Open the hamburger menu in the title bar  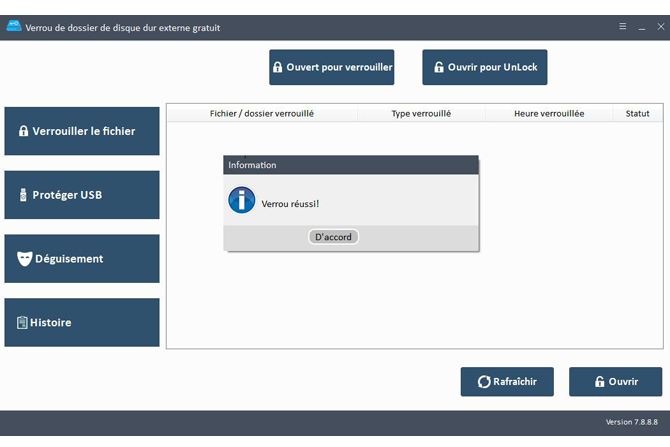pos(623,27)
